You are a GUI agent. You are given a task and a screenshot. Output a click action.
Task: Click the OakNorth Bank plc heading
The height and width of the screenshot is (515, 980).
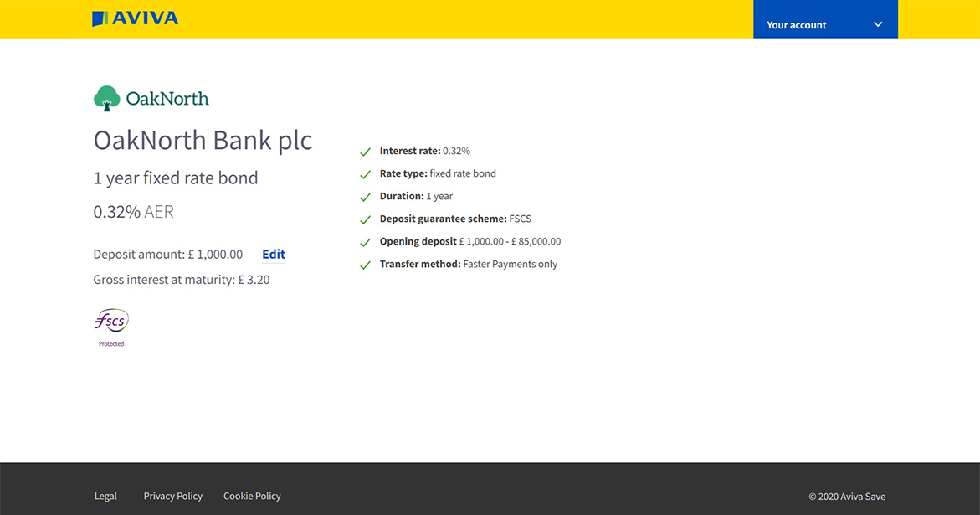pos(203,141)
